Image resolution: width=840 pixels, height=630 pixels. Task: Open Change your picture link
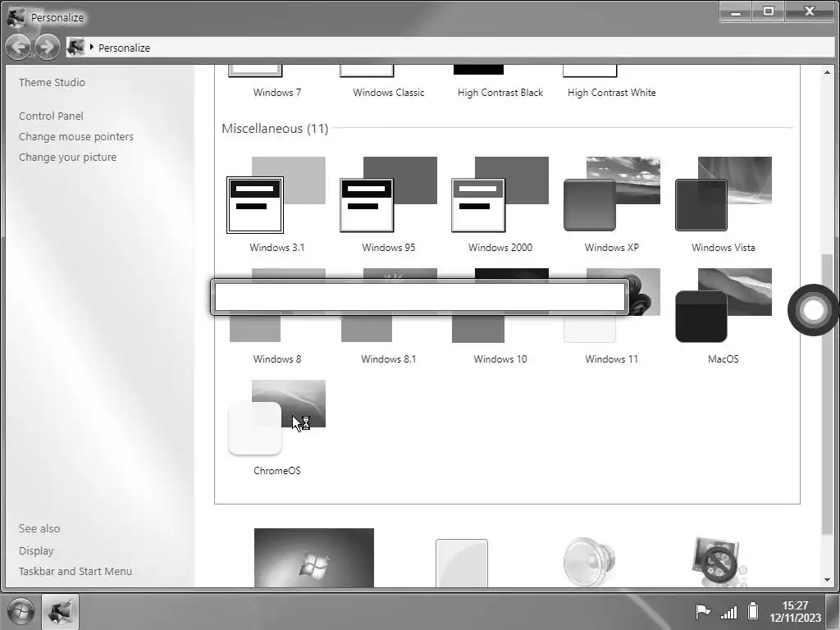click(67, 157)
